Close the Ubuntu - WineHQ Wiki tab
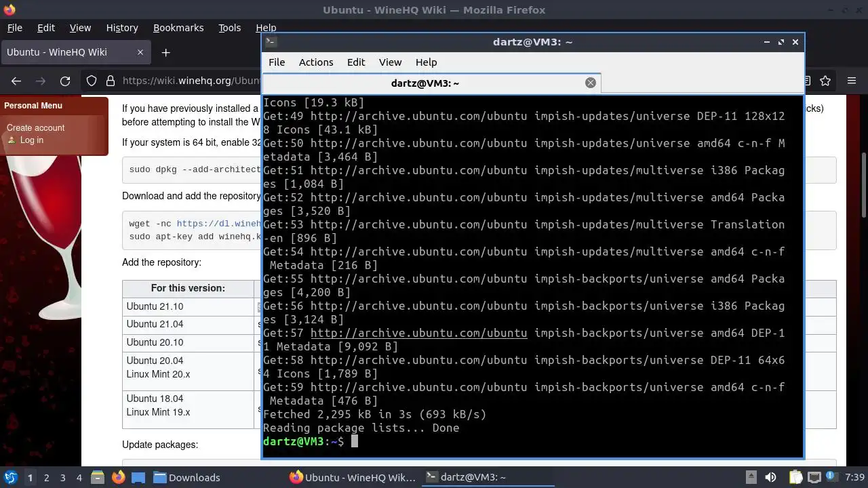Screen dimensions: 868x488 [140, 52]
